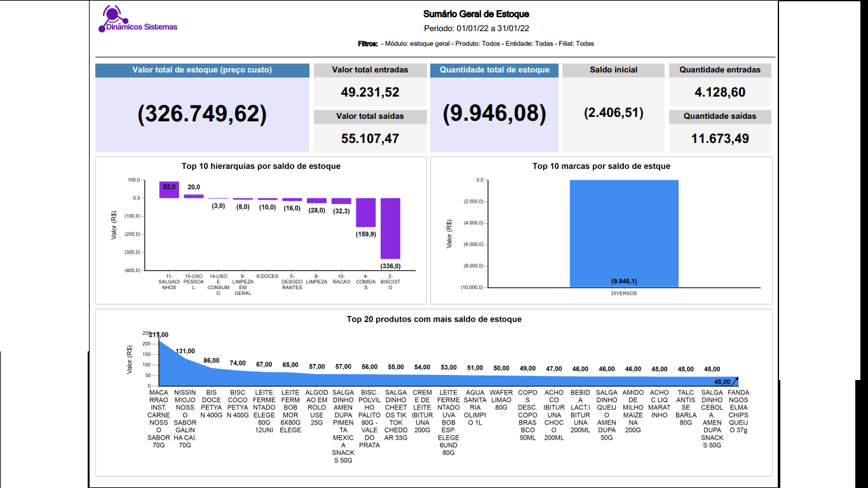Click the 15-USO PESSOAL bar showing 20,0
The image size is (868, 488).
(194, 196)
